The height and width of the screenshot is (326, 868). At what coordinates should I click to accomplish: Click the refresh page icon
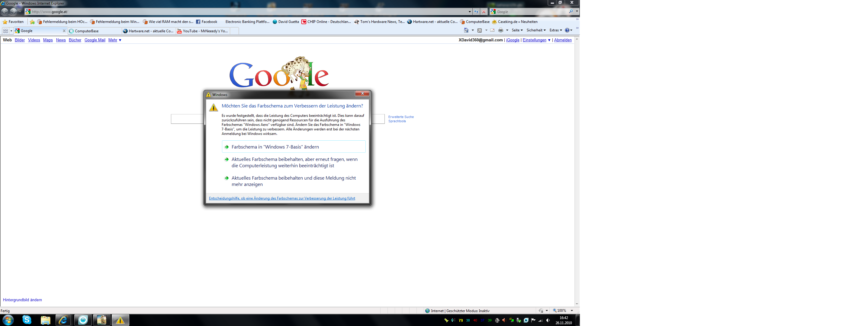pyautogui.click(x=476, y=11)
